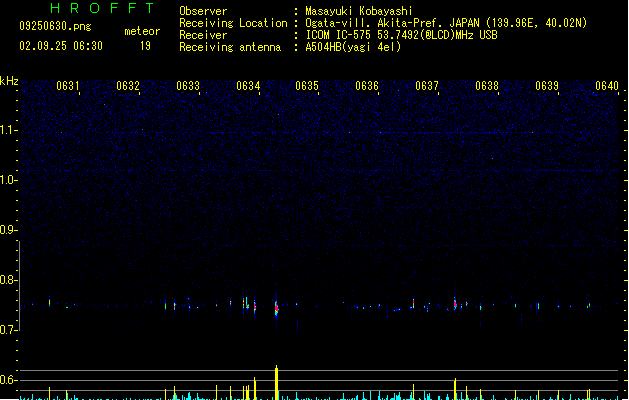
Task: Click the 0634 time marker
Action: [x=248, y=86]
